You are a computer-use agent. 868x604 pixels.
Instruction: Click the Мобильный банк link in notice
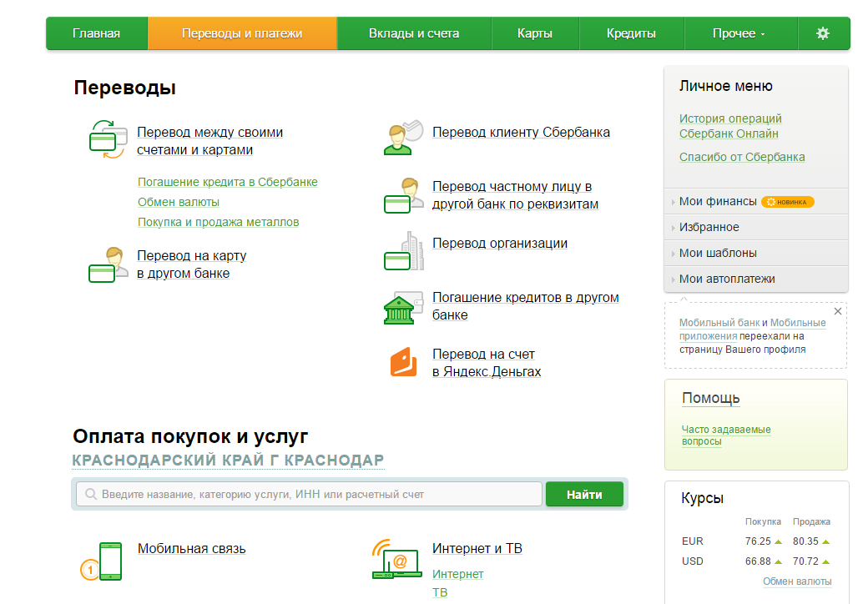click(x=719, y=323)
